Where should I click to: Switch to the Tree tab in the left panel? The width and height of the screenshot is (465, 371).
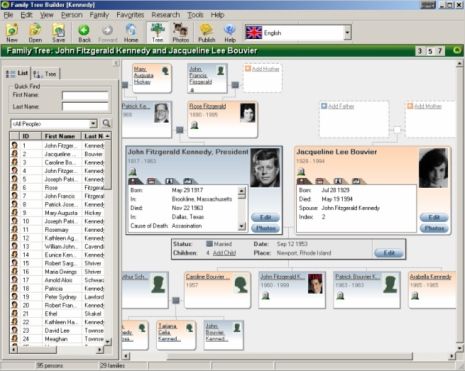click(46, 74)
